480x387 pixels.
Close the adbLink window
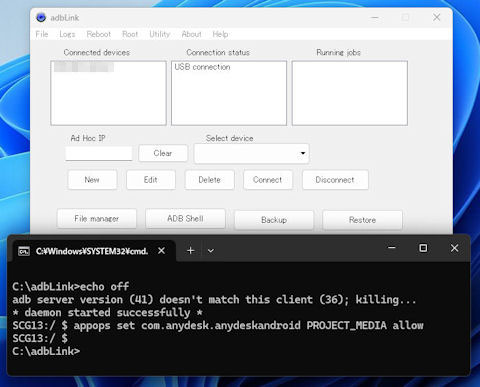pos(437,17)
